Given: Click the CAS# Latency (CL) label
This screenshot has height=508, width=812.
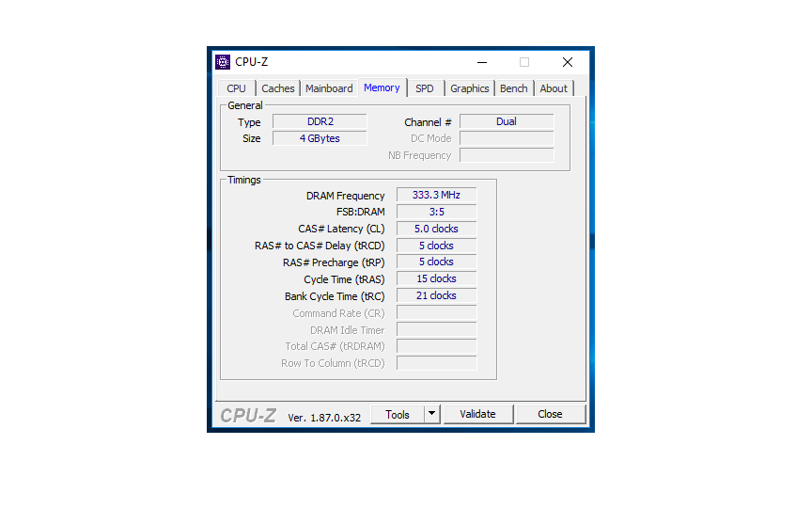Looking at the screenshot, I should pos(341,230).
